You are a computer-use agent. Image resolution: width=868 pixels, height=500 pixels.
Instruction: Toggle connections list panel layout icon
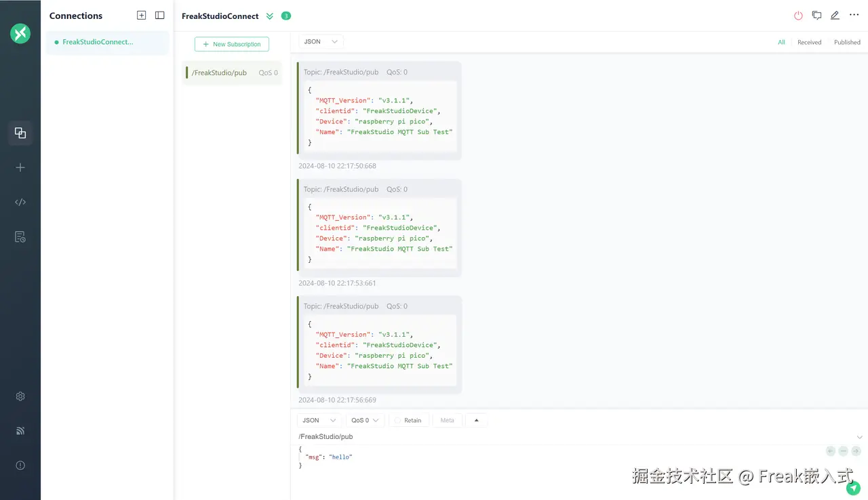(159, 15)
